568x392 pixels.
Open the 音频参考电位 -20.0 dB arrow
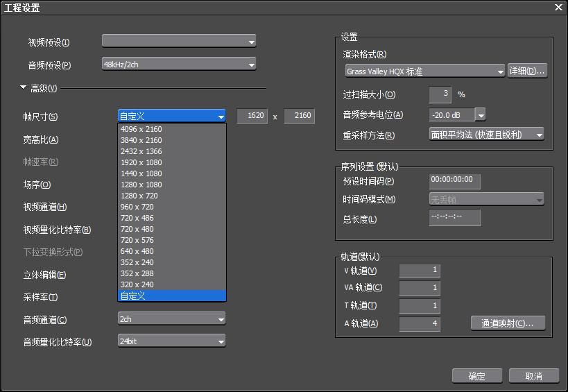click(x=480, y=115)
